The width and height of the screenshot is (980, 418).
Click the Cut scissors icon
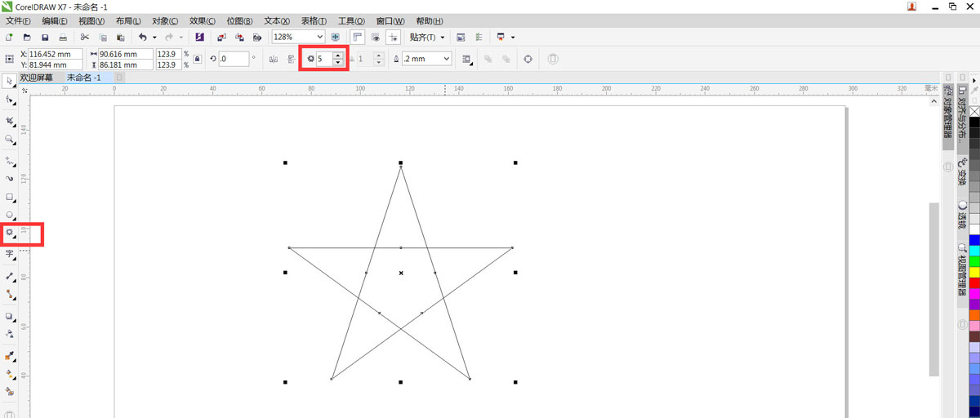(84, 38)
